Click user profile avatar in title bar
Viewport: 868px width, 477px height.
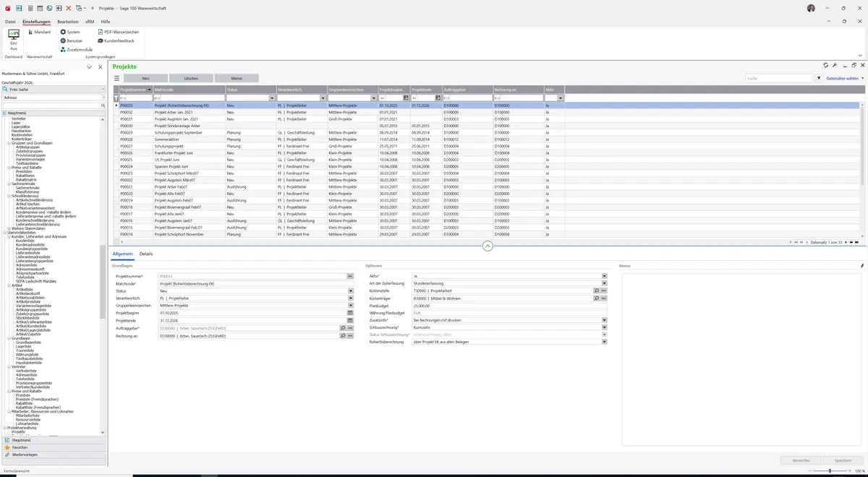(x=811, y=8)
